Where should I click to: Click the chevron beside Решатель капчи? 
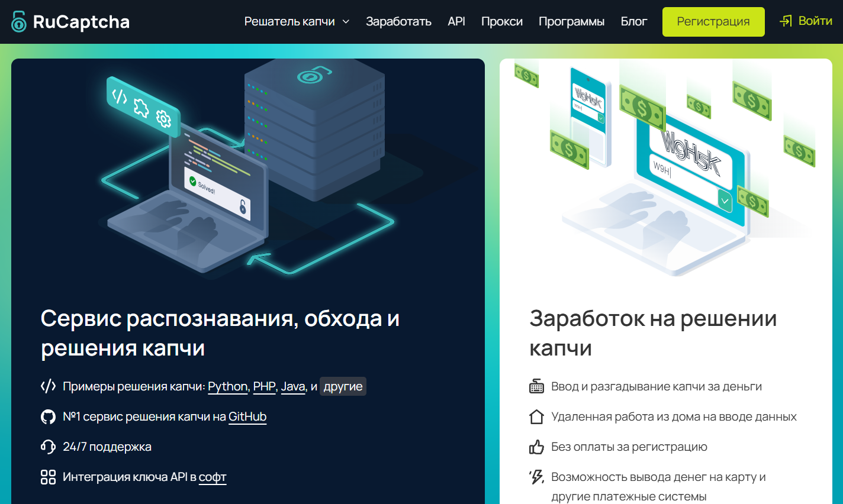point(346,21)
